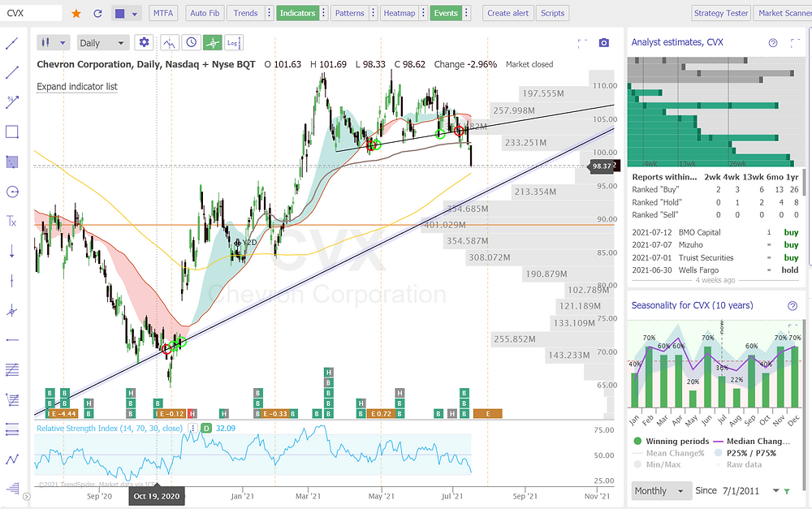Select the ray line drawing tool

coord(12,72)
